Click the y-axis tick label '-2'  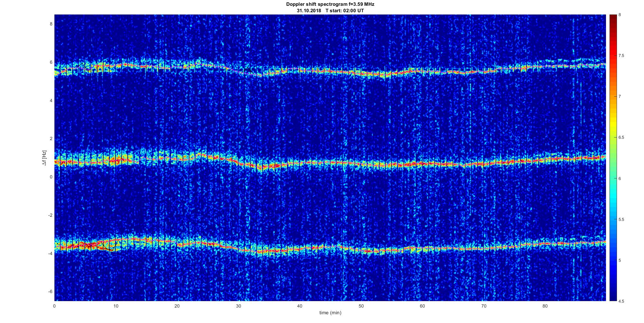pyautogui.click(x=50, y=215)
